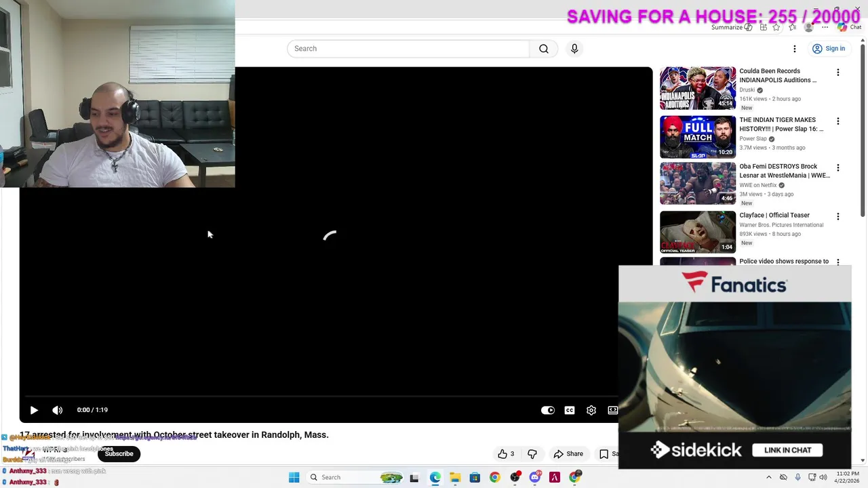Focus the YouTube search input field
This screenshot has height=488, width=868.
408,49
